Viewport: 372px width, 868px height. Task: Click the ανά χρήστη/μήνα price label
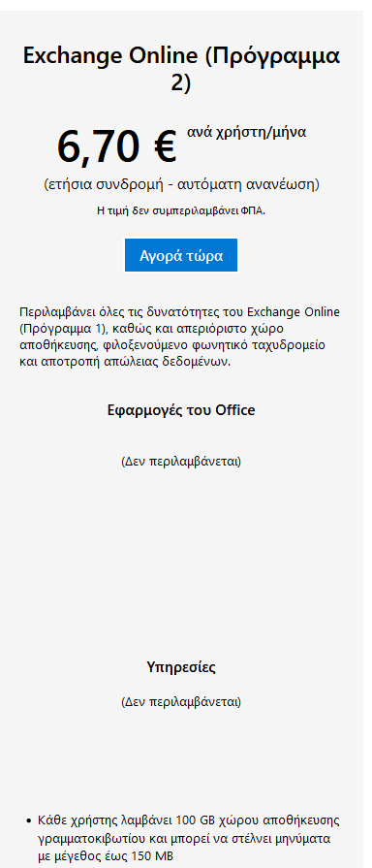[246, 132]
